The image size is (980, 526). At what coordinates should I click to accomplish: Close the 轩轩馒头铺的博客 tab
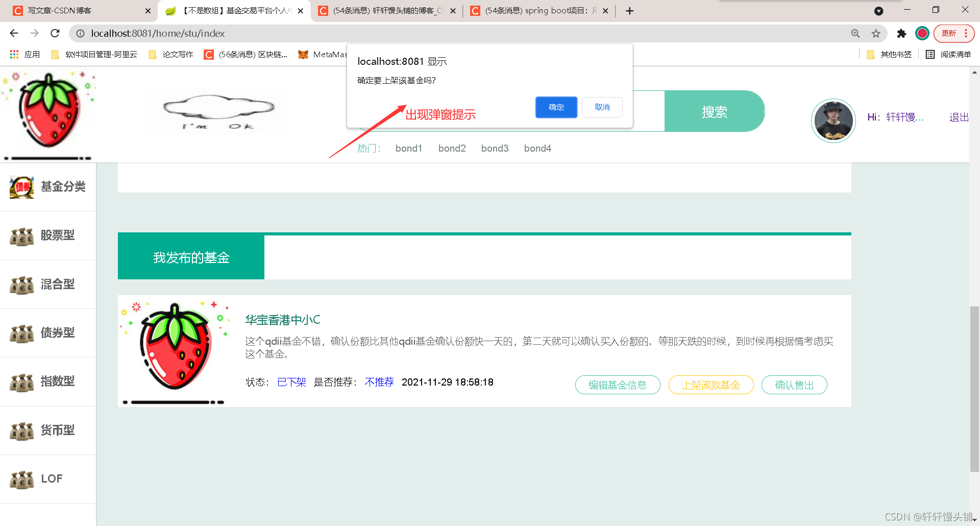(453, 11)
